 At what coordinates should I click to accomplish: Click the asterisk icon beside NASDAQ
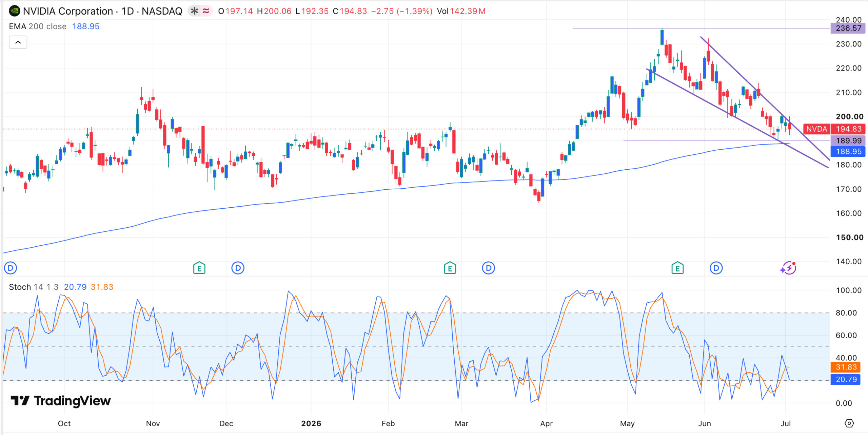194,11
